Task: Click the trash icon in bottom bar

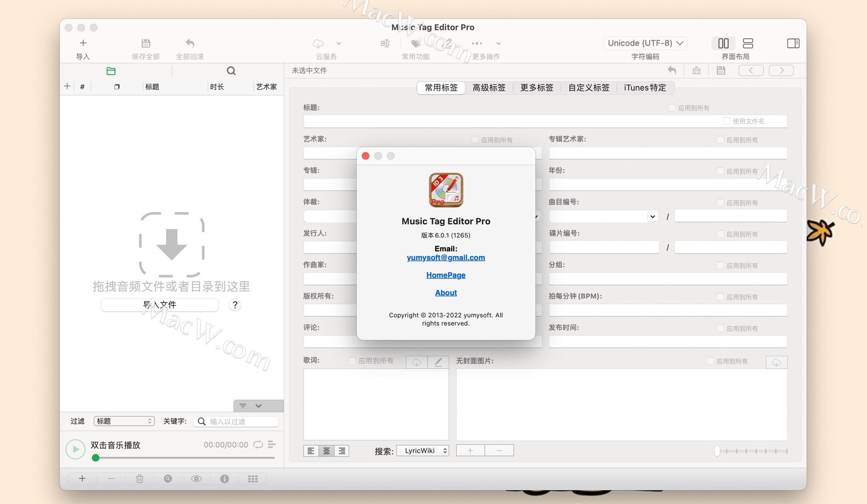Action: [140, 479]
